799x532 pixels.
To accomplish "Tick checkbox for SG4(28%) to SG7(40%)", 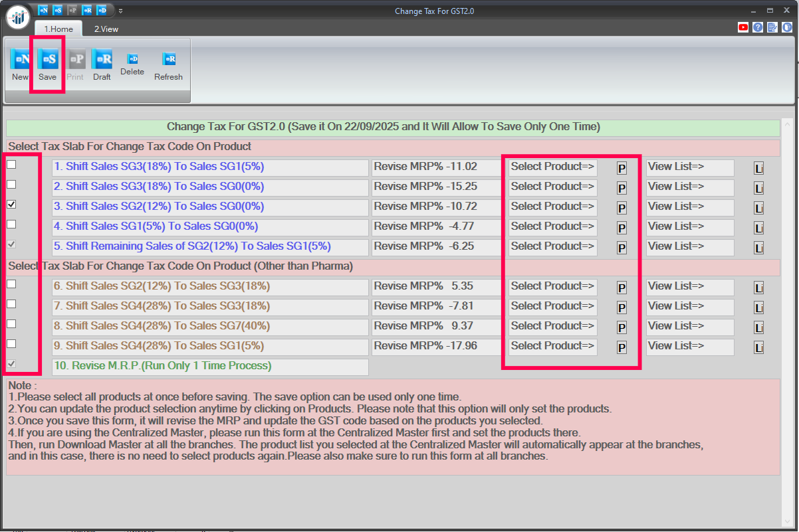I will point(11,323).
